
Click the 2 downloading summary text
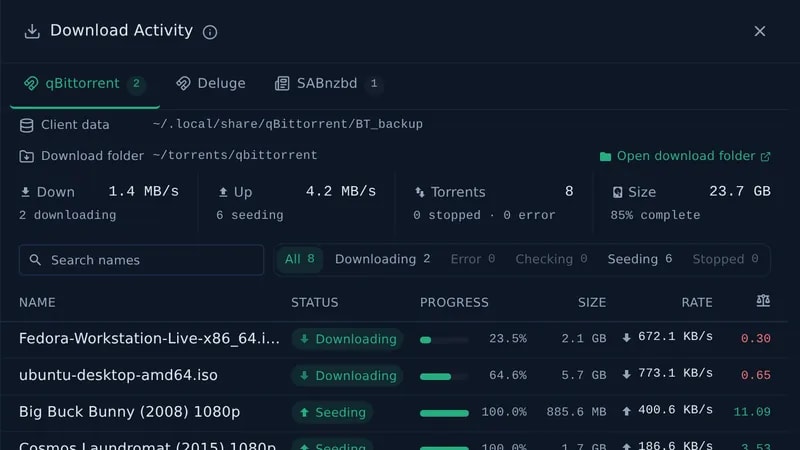click(x=67, y=215)
